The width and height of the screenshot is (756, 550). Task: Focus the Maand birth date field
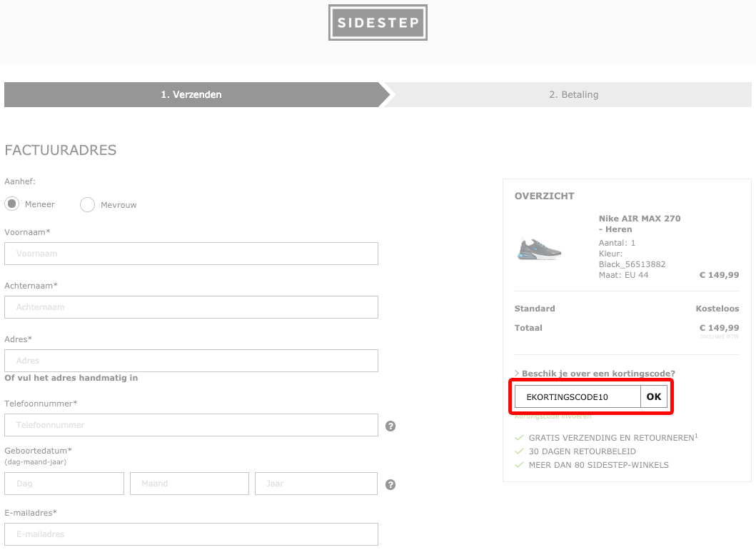click(189, 484)
